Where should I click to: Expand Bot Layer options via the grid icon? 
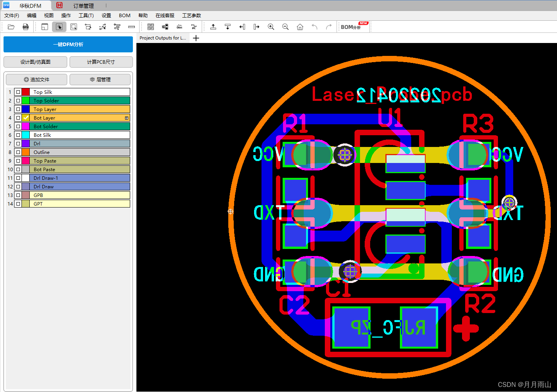(x=126, y=118)
